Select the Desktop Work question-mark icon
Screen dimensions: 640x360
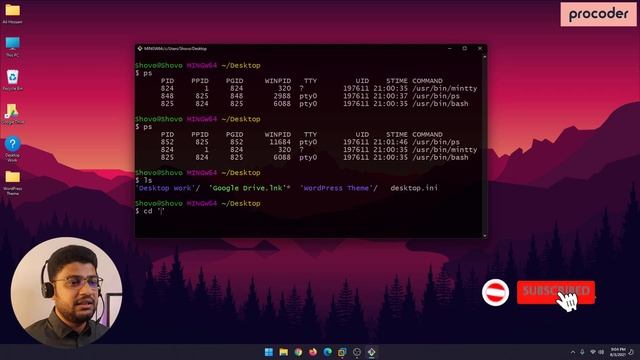[13, 149]
